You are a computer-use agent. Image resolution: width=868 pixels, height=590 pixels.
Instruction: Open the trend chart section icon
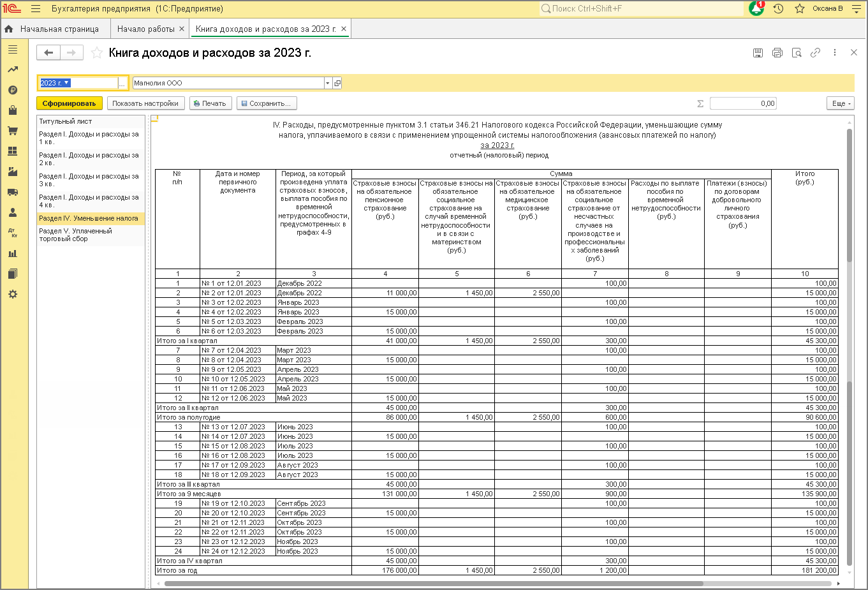pyautogui.click(x=13, y=70)
